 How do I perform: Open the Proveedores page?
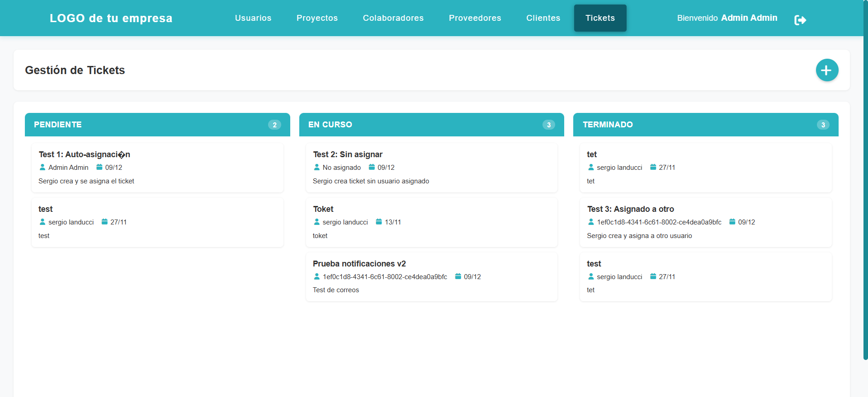click(475, 18)
